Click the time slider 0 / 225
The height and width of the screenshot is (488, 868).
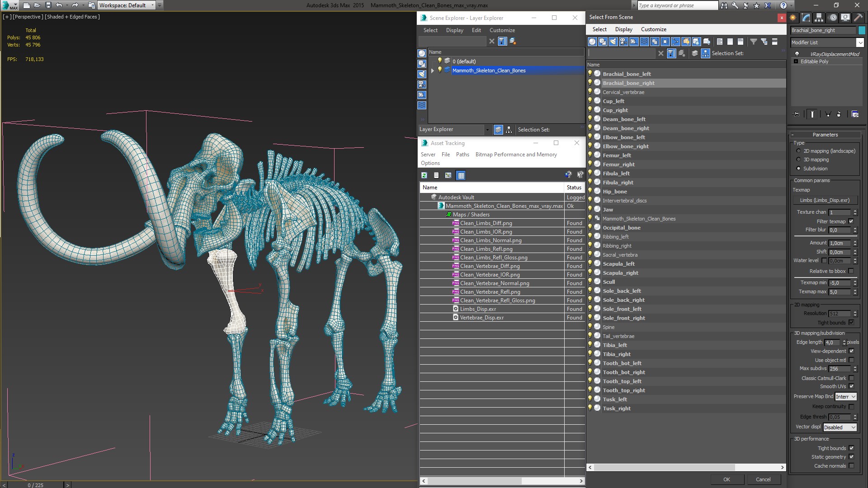pyautogui.click(x=36, y=485)
